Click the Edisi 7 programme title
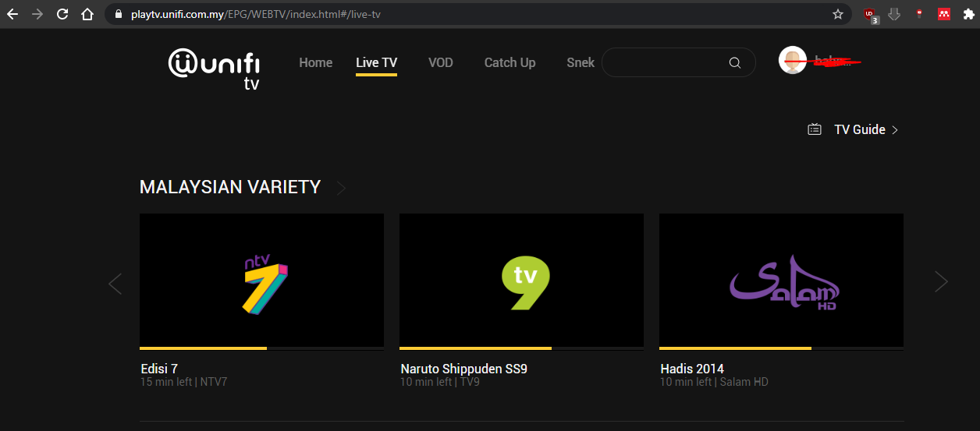Image resolution: width=980 pixels, height=431 pixels. [x=160, y=369]
